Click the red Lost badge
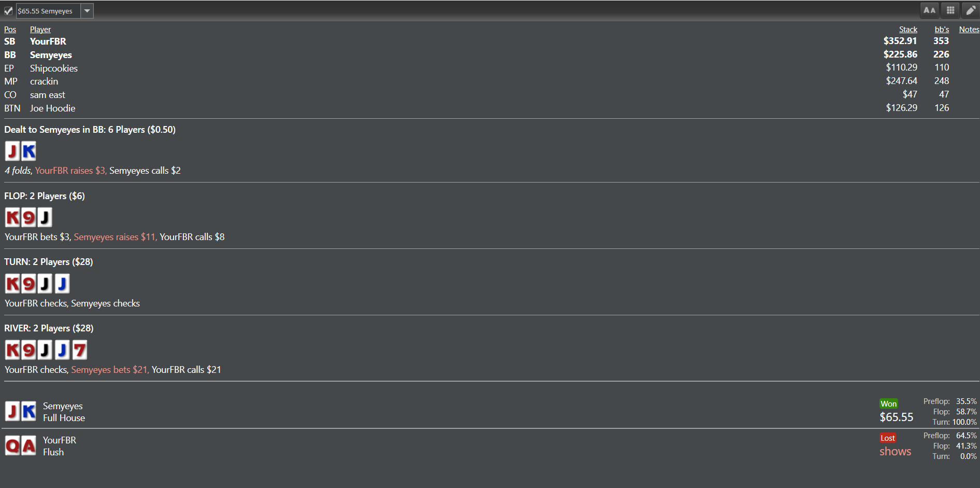The height and width of the screenshot is (488, 980). point(888,438)
